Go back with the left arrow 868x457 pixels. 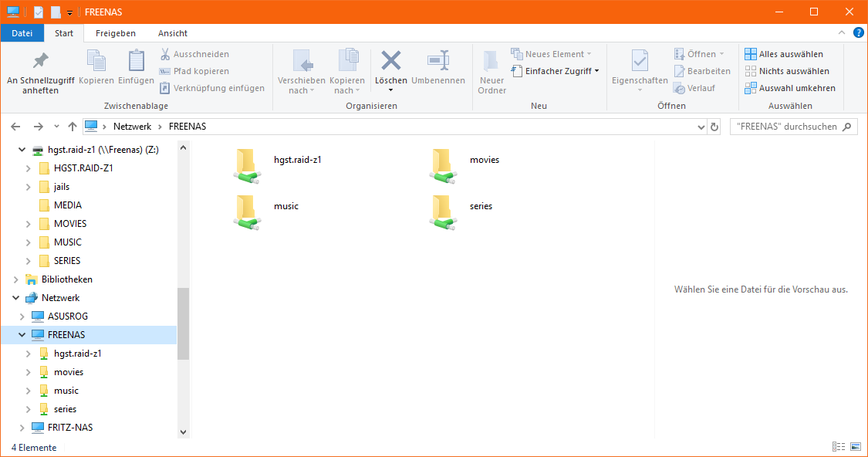coord(15,127)
